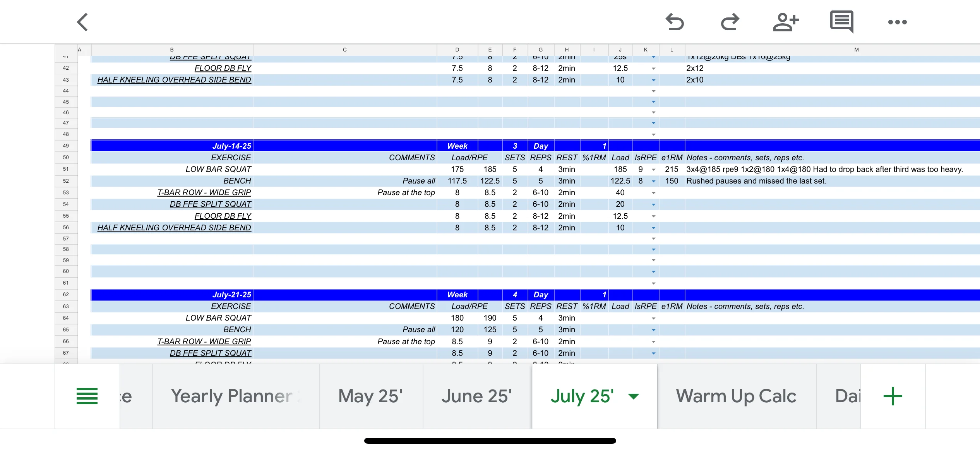Expand dropdown arrow in row 64 squat

[653, 318]
